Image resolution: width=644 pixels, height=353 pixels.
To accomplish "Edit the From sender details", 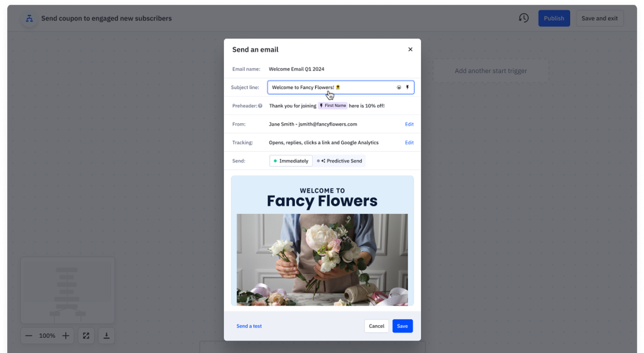I will 409,124.
